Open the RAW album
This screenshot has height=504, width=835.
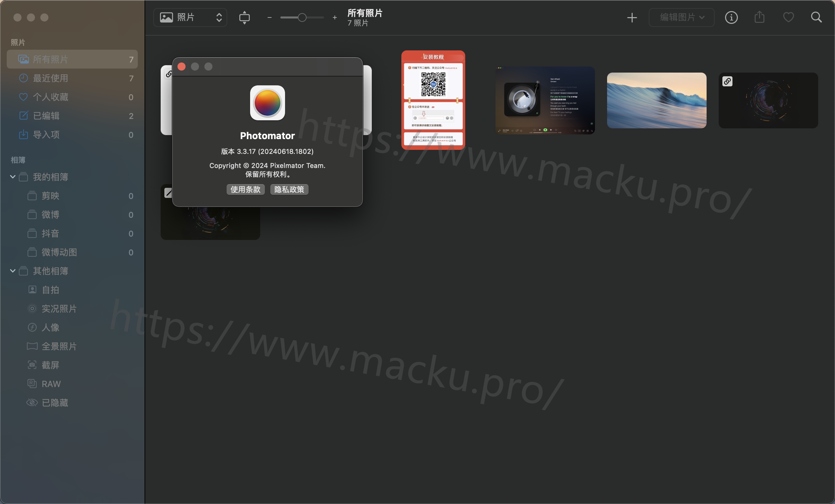click(x=72, y=384)
